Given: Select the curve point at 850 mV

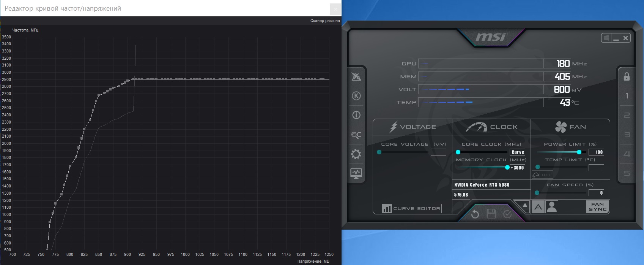Looking at the screenshot, I should tap(99, 95).
